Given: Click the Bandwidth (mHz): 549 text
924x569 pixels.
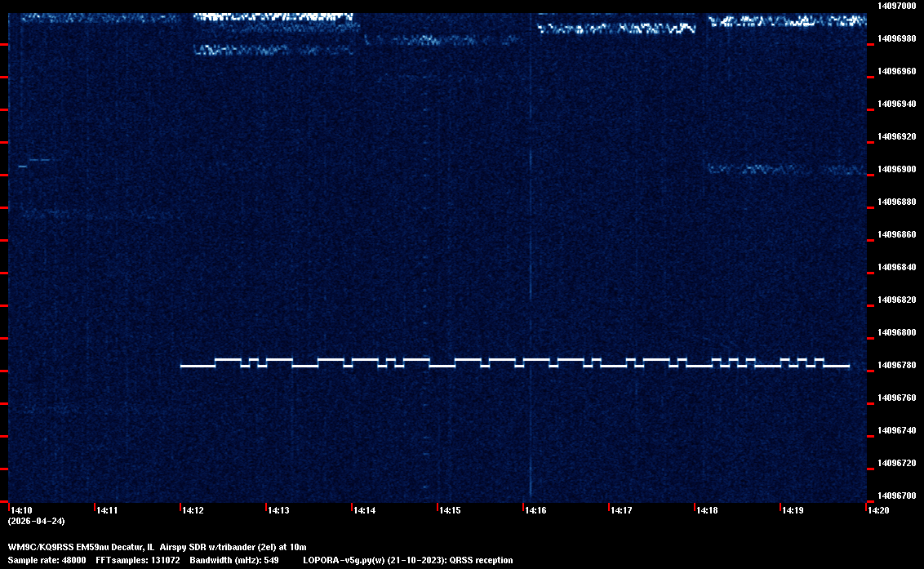Looking at the screenshot, I should click(234, 560).
